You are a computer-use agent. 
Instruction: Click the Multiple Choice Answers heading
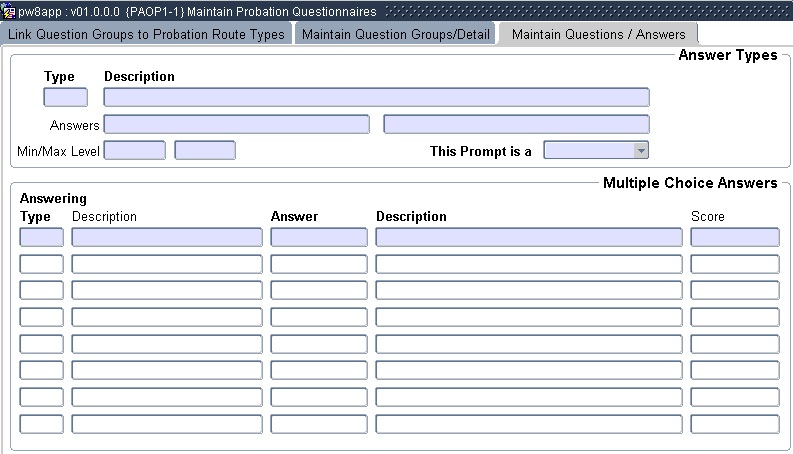point(690,183)
